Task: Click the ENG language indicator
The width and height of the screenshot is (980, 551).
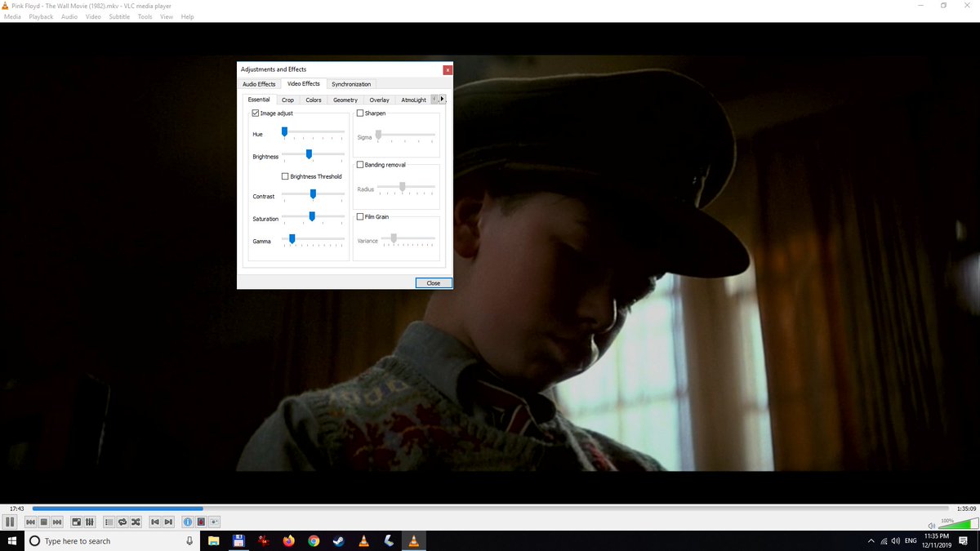Action: pyautogui.click(x=911, y=540)
